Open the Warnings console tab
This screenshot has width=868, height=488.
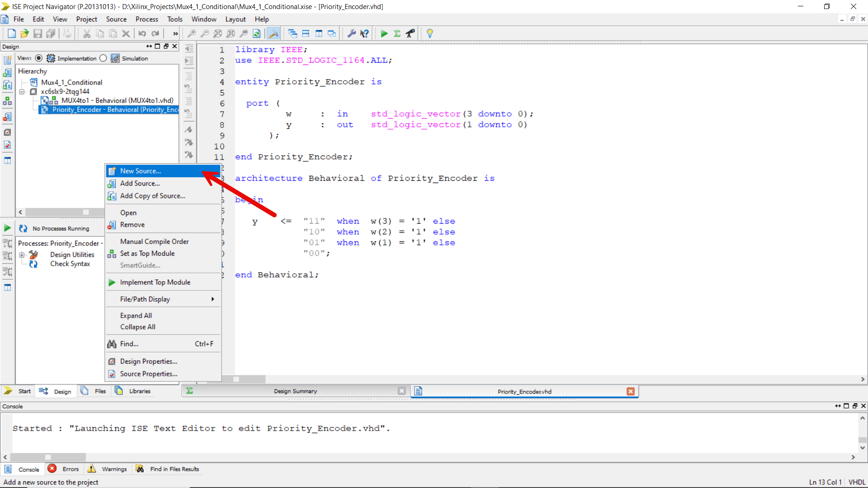pos(114,469)
